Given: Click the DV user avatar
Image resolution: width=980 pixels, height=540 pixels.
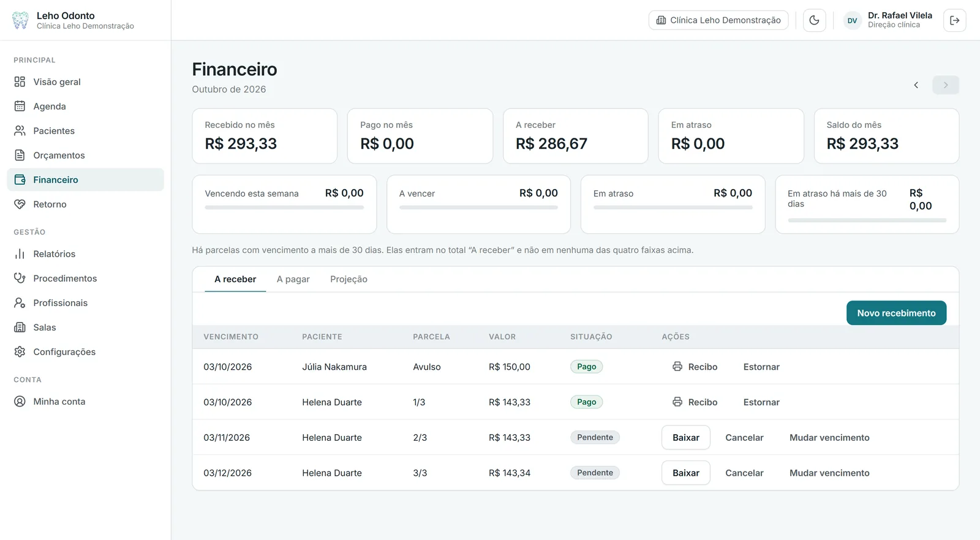Looking at the screenshot, I should pos(852,20).
